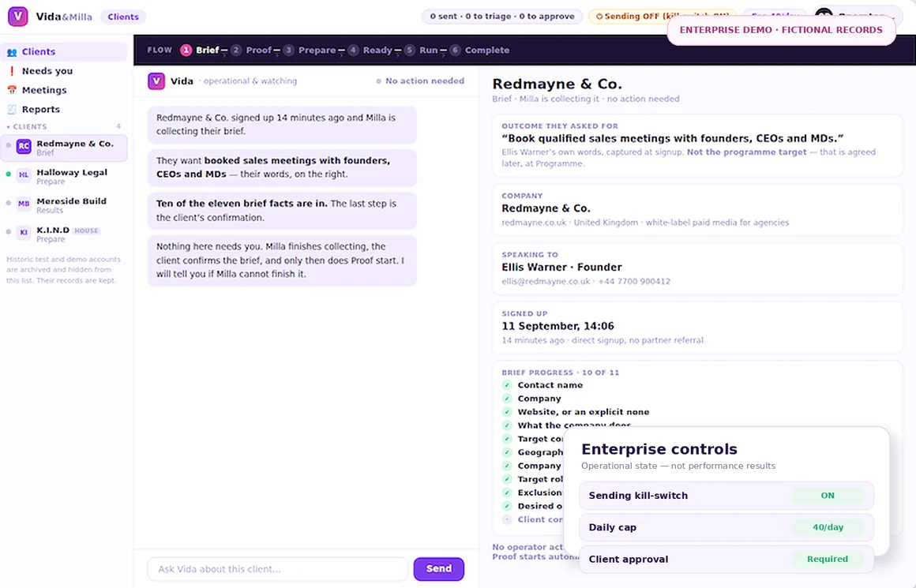Click the Enterprise controls heading

(x=659, y=449)
